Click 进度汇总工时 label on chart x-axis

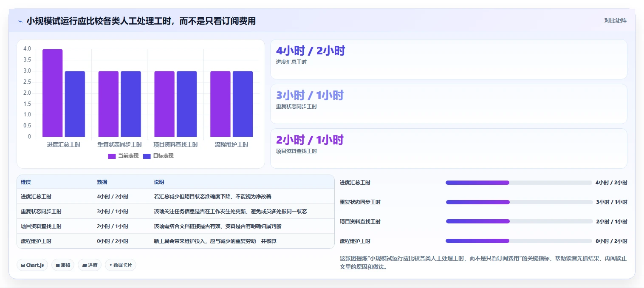pyautogui.click(x=64, y=145)
